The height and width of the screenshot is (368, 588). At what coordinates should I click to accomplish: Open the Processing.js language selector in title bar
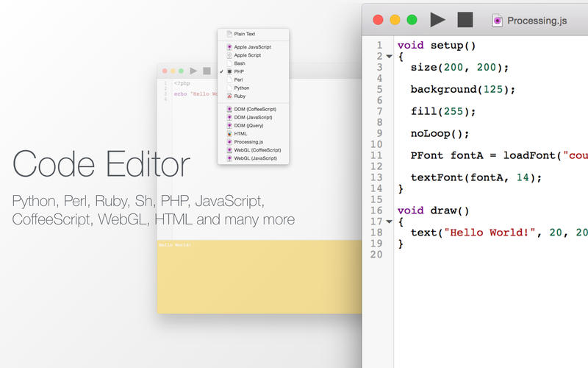pos(529,21)
